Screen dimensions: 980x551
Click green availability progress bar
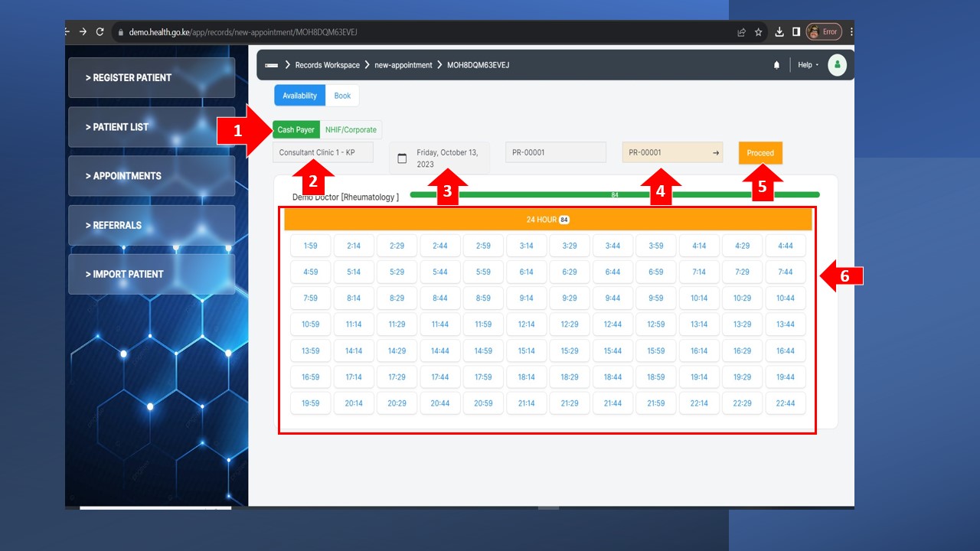tap(615, 195)
